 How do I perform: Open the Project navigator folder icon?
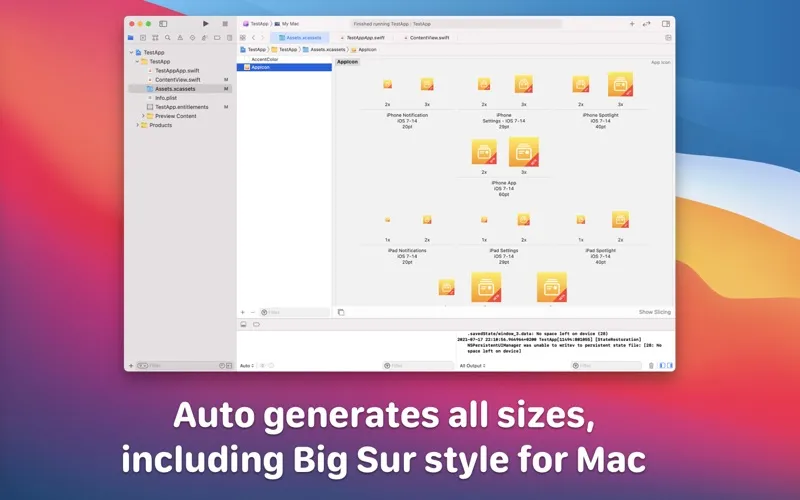pyautogui.click(x=131, y=38)
